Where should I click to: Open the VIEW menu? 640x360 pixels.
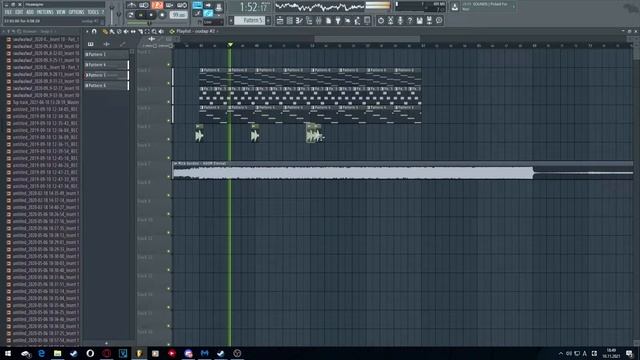(61, 12)
